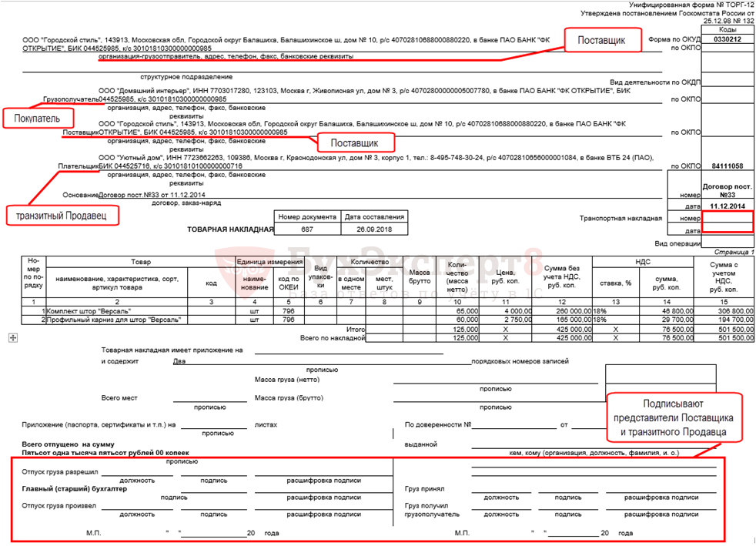The image size is (756, 546).
Task: Click total with VAT "306 800,00"
Action: tap(724, 311)
